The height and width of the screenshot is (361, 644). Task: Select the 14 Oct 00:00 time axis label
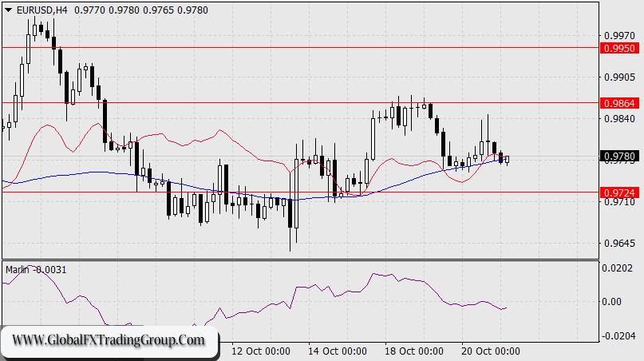338,351
